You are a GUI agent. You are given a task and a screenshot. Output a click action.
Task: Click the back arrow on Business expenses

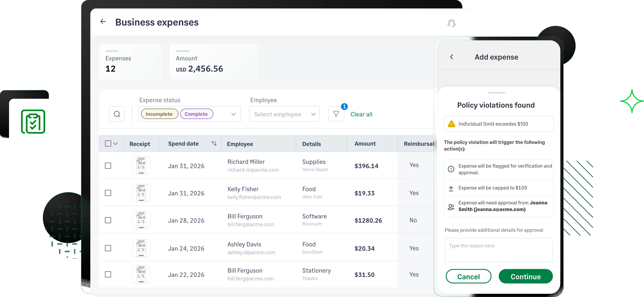[x=103, y=21]
